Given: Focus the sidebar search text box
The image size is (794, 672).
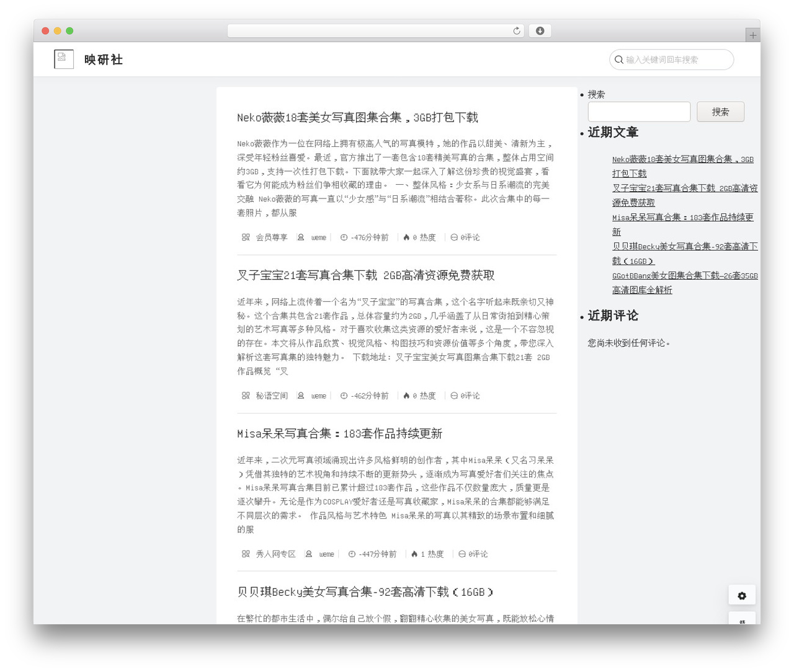Looking at the screenshot, I should coord(639,112).
